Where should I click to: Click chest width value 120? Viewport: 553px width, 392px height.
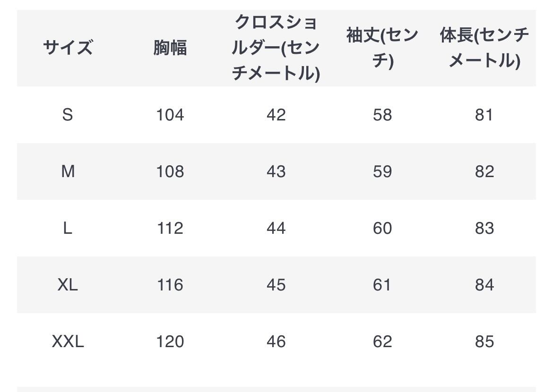tap(170, 341)
